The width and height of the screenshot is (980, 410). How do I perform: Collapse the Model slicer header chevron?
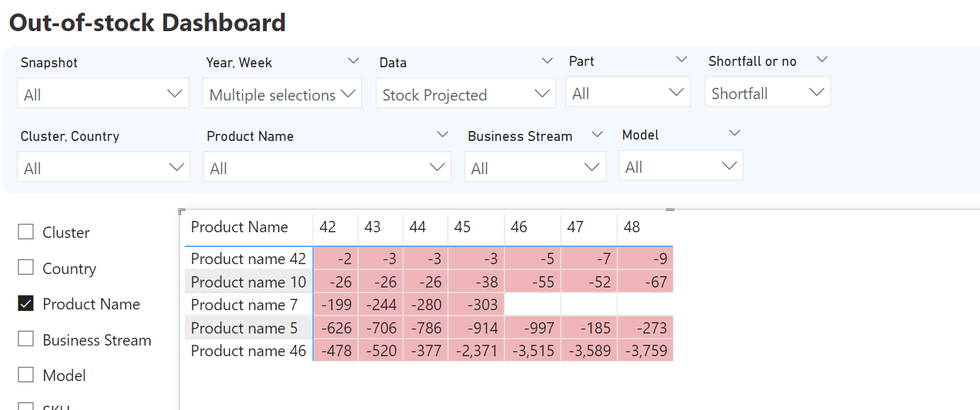tap(734, 133)
